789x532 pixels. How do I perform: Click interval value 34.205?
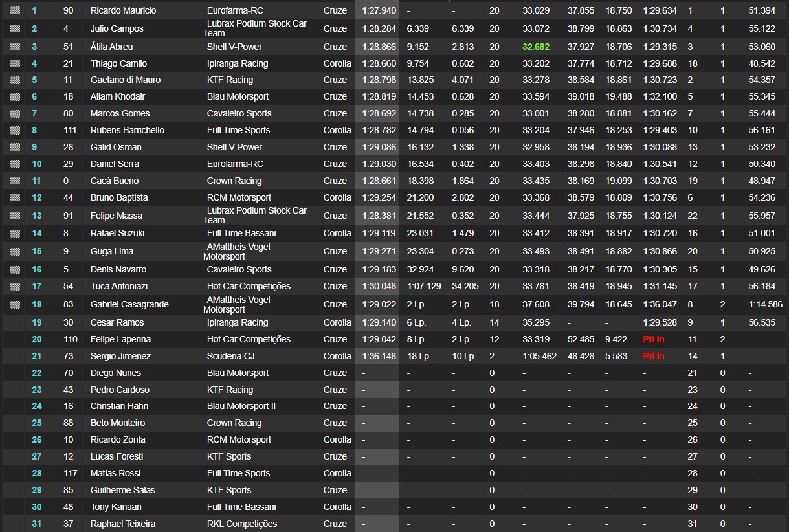(x=465, y=286)
